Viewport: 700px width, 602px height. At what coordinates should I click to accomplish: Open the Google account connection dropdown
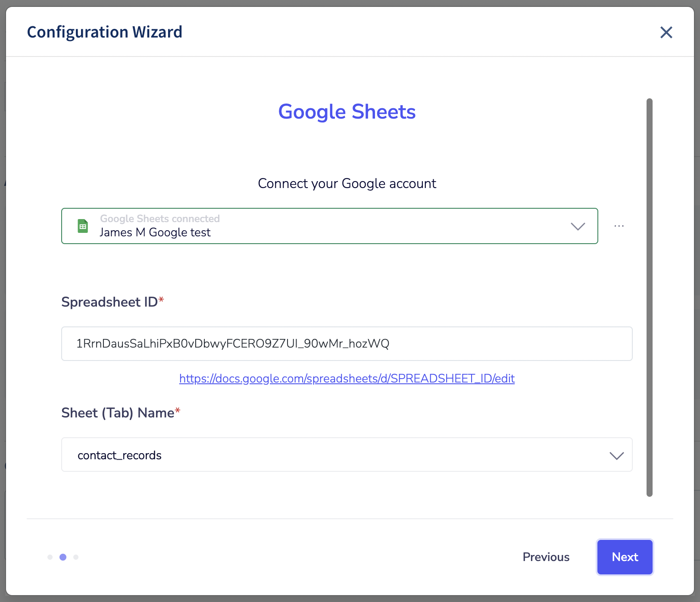(329, 226)
